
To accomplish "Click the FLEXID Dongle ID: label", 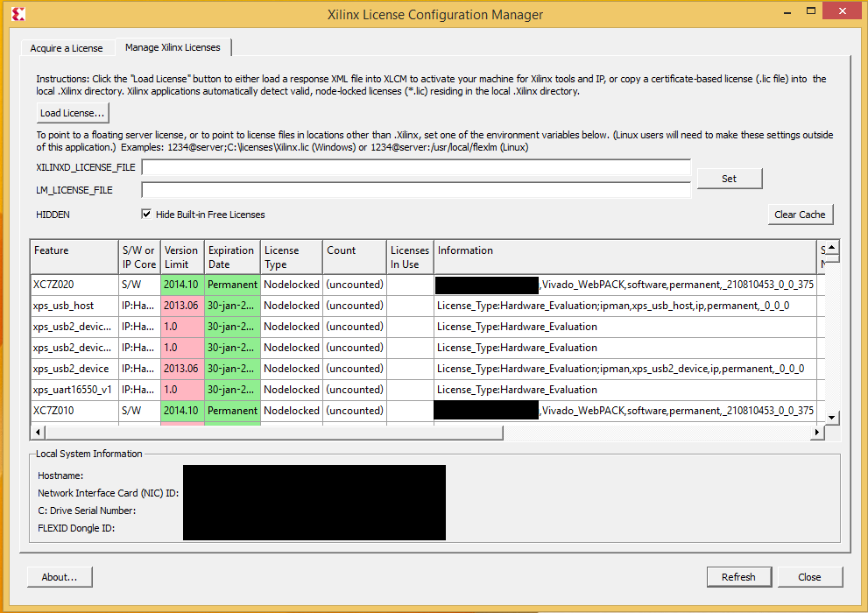I will pyautogui.click(x=76, y=528).
